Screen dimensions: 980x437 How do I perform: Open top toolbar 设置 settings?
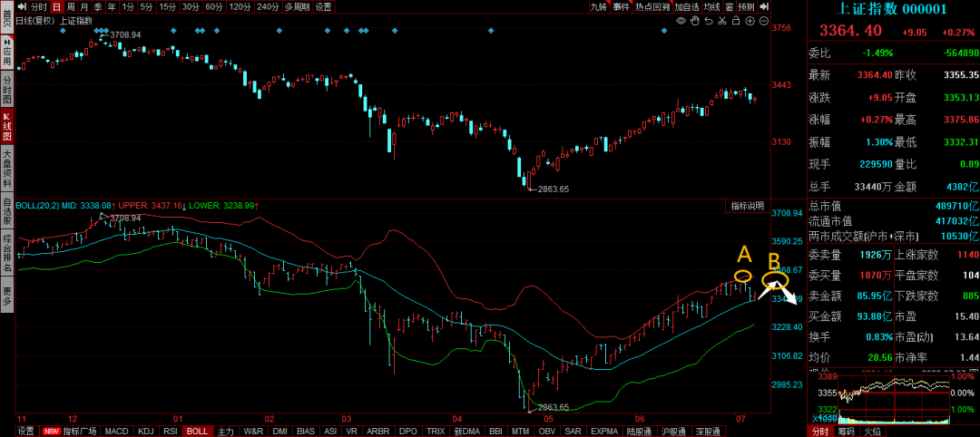pos(323,7)
